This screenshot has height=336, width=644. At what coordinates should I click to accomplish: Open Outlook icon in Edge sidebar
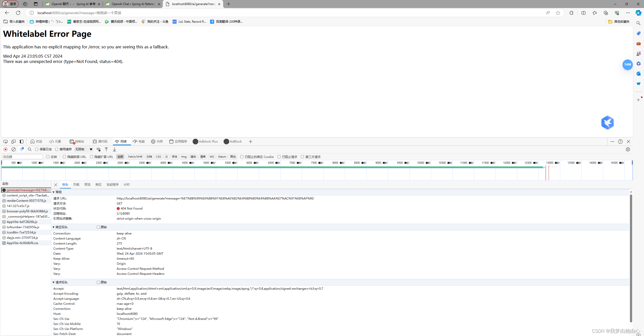[x=638, y=74]
